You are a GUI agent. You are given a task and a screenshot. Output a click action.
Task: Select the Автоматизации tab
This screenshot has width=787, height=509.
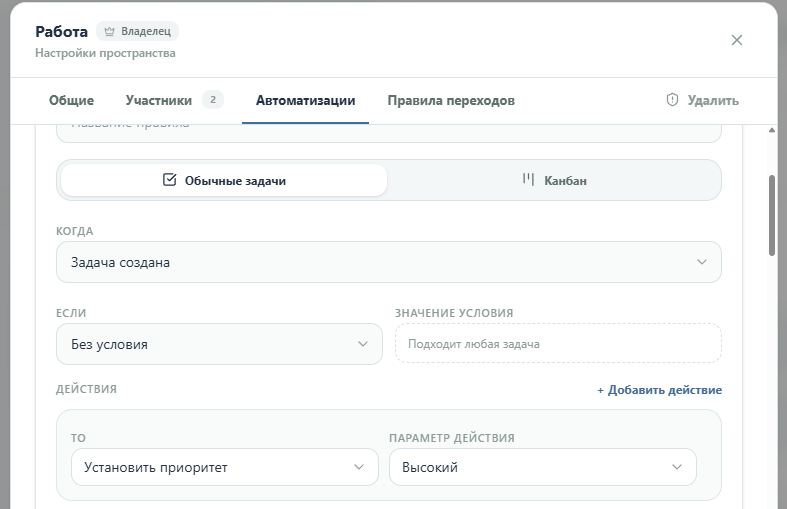pos(305,100)
